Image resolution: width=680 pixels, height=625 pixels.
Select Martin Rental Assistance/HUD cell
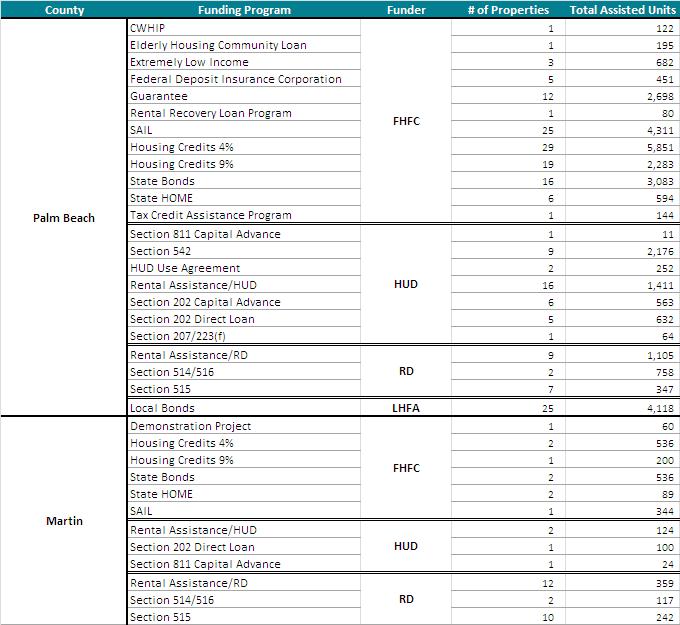tap(244, 530)
